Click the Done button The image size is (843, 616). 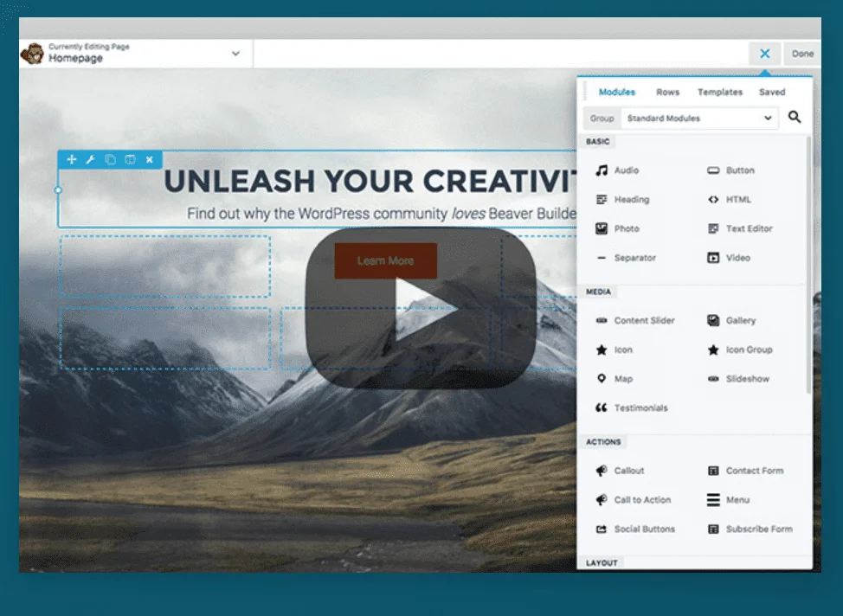pyautogui.click(x=802, y=54)
